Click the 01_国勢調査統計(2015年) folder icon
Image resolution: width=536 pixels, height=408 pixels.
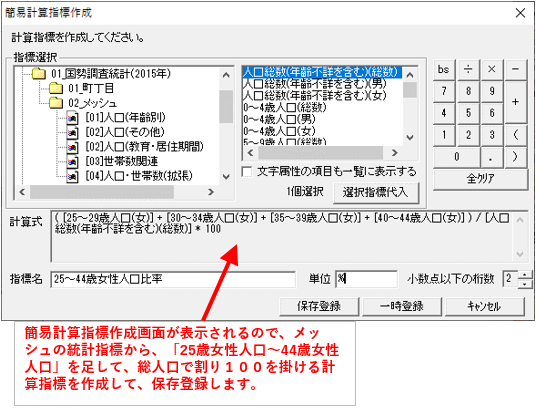(x=38, y=73)
